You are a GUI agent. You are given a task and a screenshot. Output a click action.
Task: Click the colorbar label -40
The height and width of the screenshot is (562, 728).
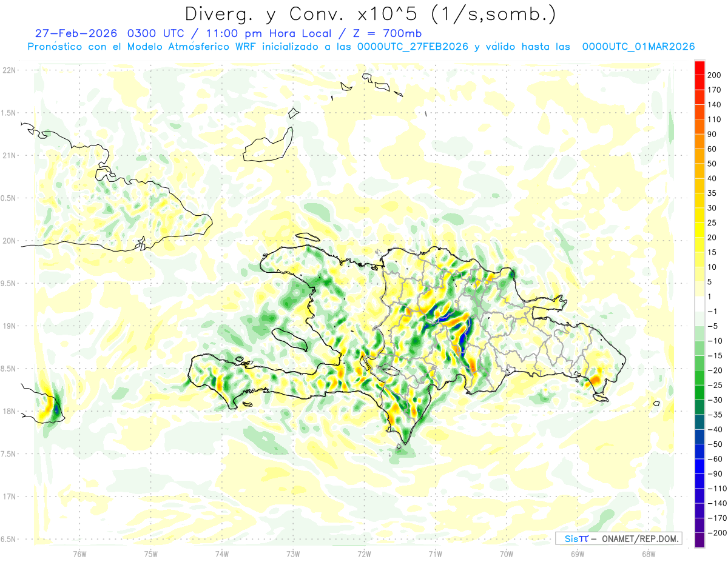click(715, 429)
